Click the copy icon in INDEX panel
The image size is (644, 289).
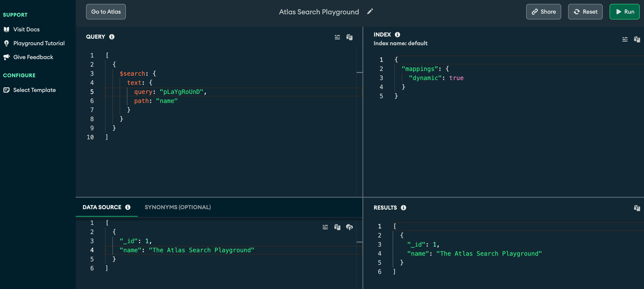637,39
